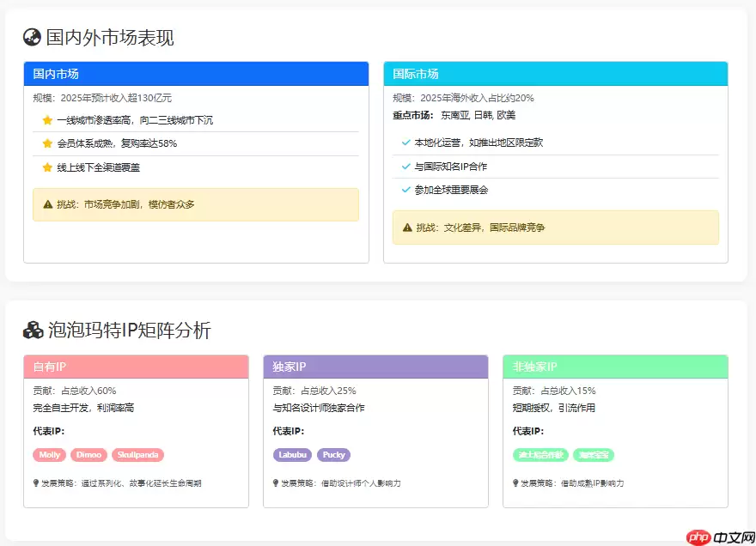Select the Molly IP tag

(49, 455)
